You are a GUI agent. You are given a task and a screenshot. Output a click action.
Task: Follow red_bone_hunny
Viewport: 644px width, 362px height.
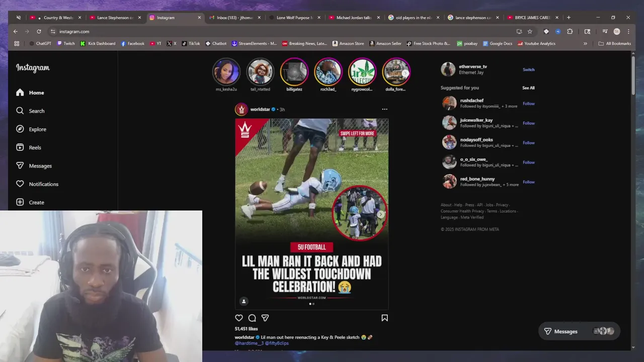click(x=528, y=182)
